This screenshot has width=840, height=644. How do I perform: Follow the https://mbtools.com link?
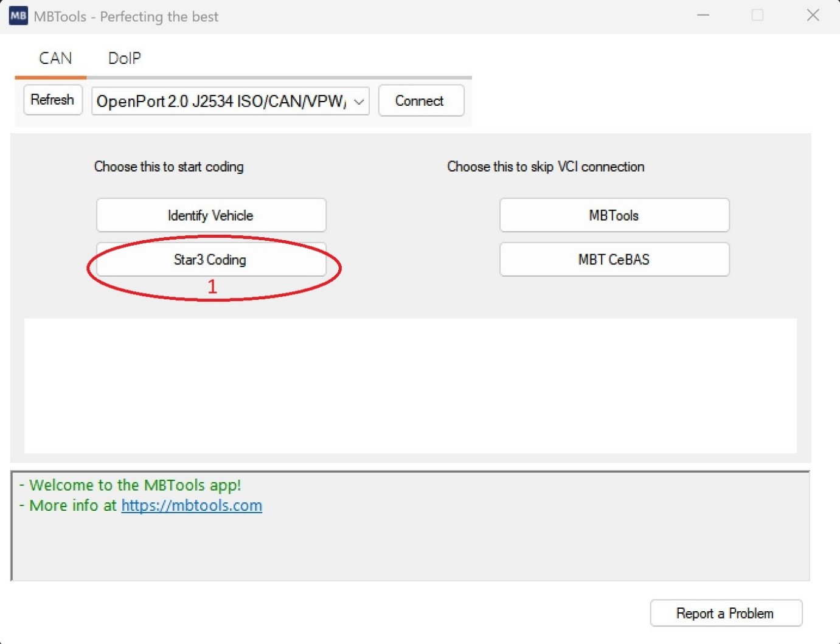point(192,505)
